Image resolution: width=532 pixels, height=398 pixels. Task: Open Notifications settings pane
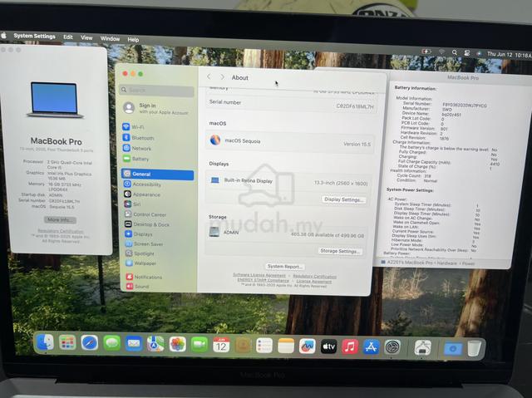[157, 277]
